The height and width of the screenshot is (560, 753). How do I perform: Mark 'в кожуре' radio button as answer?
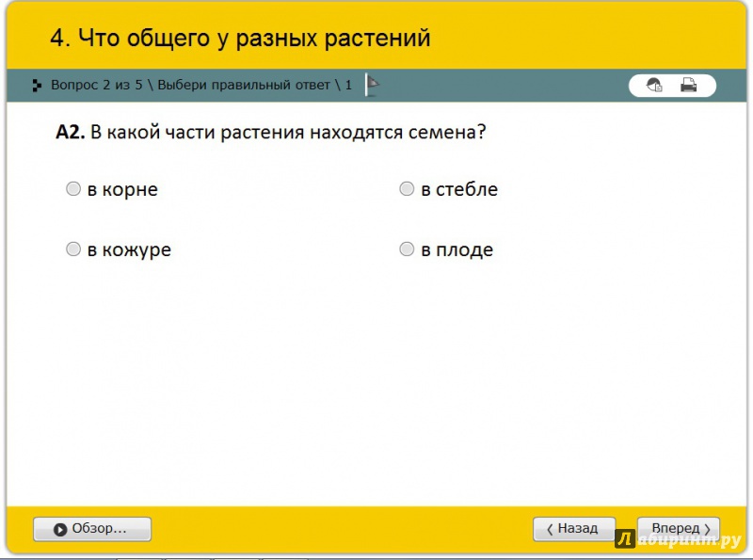(73, 249)
